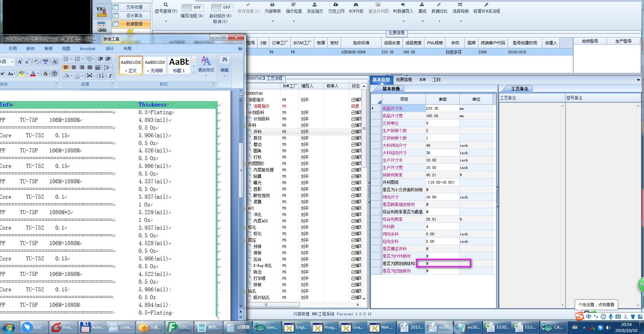Click the 型号查询 search icon in EMS toolbar
The width and height of the screenshot is (644, 334).
[x=166, y=5]
